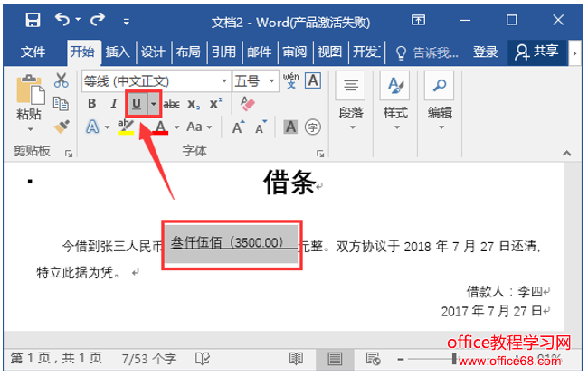Viewport: 588px width, 376px height.
Task: Switch to the 视图 tab
Action: [329, 52]
